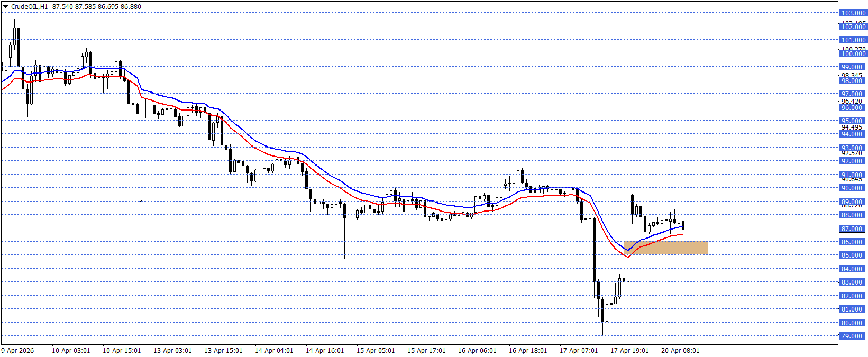Click the 87.000 current price label

[x=852, y=228]
